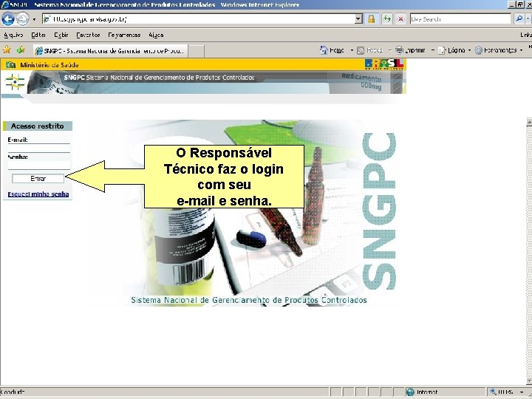This screenshot has width=532, height=399.
Task: Click the browser Back arrow button
Action: click(x=8, y=19)
